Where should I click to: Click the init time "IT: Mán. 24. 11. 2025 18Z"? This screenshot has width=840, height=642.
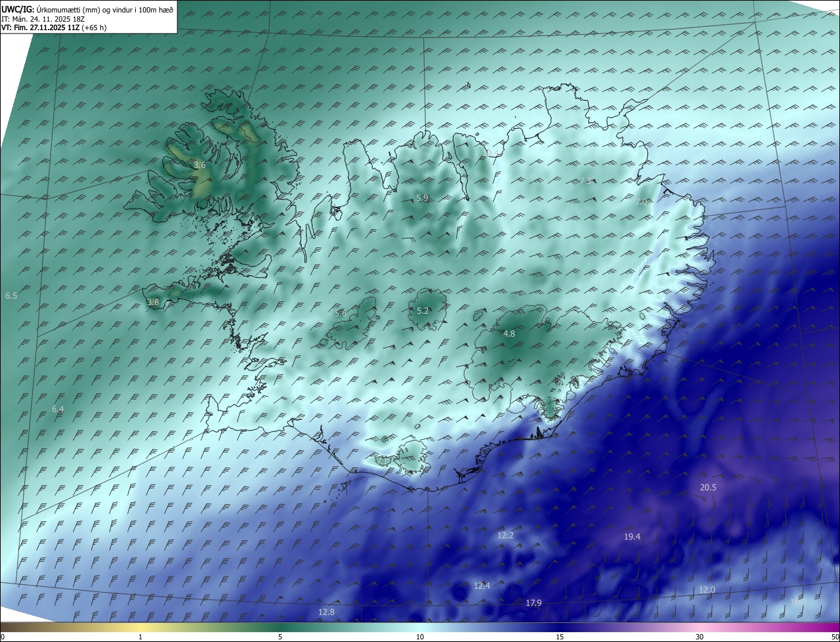pos(44,19)
